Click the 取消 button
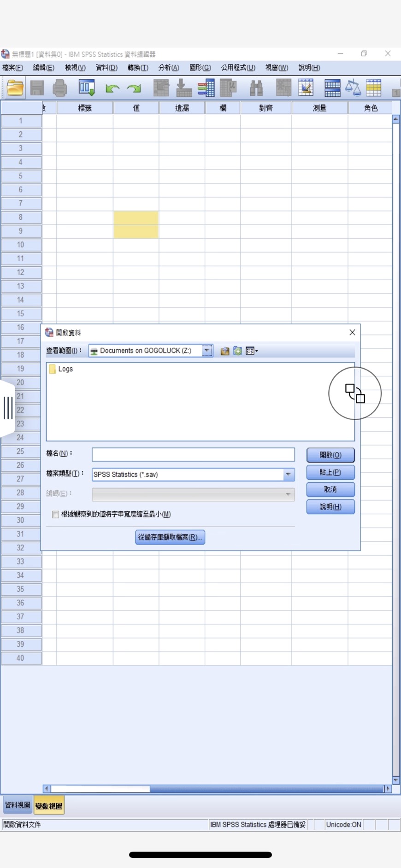This screenshot has width=401, height=868. click(x=330, y=489)
